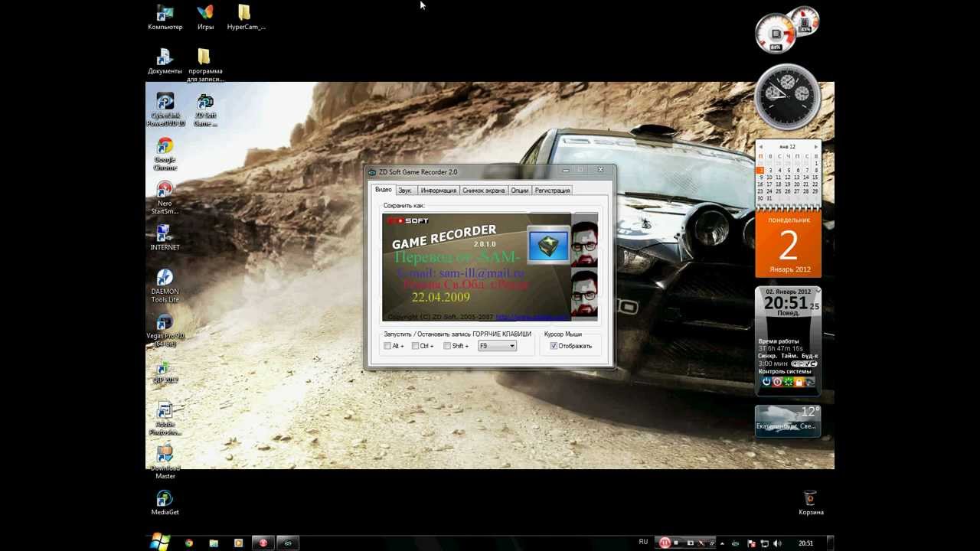Viewport: 980px width, 551px height.
Task: Switch to the Видео tab
Action: point(383,190)
